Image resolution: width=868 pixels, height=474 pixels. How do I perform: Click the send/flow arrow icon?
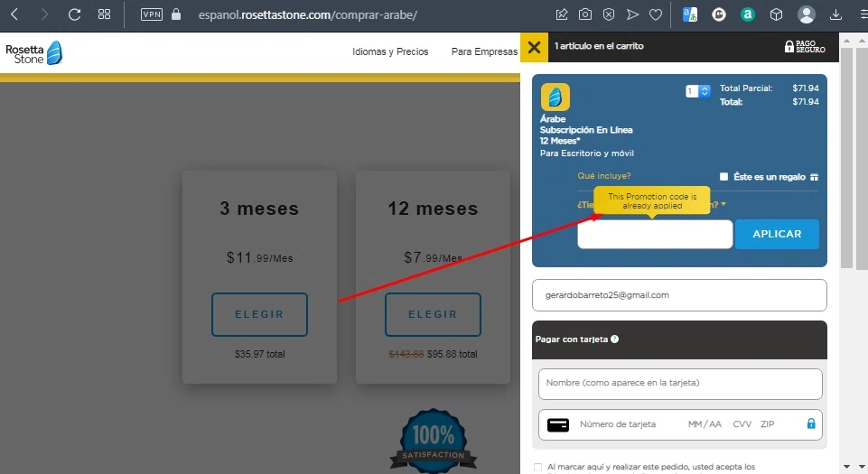coord(632,15)
